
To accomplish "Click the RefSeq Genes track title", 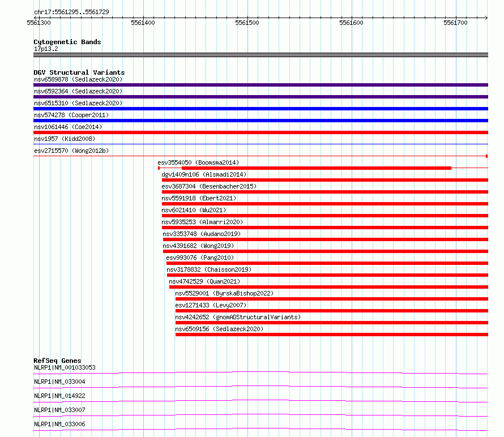I will pyautogui.click(x=57, y=361).
